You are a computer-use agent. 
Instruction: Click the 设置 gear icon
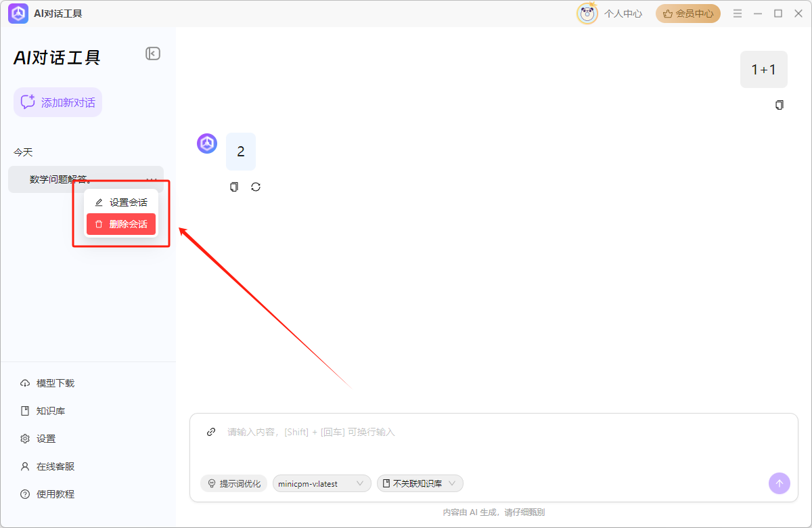click(25, 439)
